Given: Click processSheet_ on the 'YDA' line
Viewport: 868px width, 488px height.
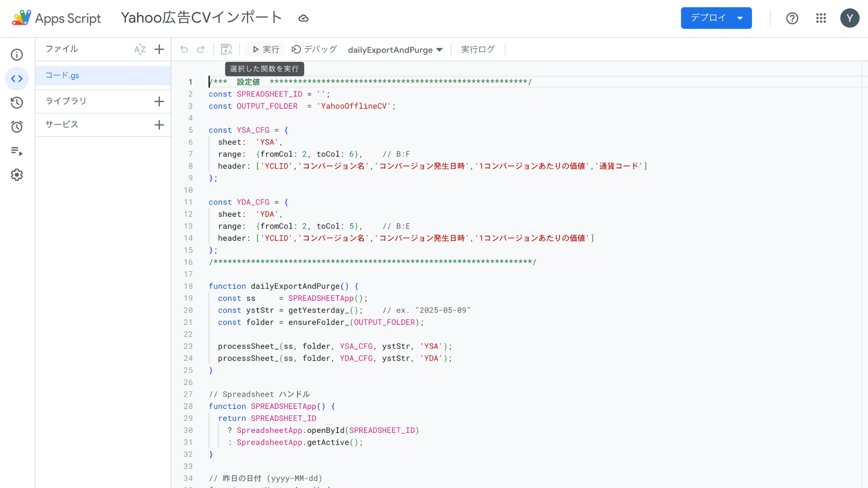Looking at the screenshot, I should click(x=248, y=358).
